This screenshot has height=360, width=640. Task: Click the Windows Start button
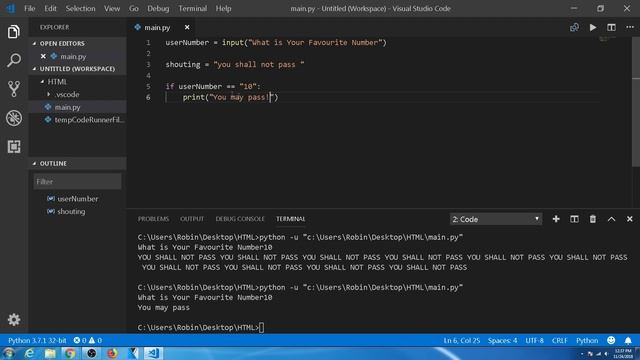[9, 353]
